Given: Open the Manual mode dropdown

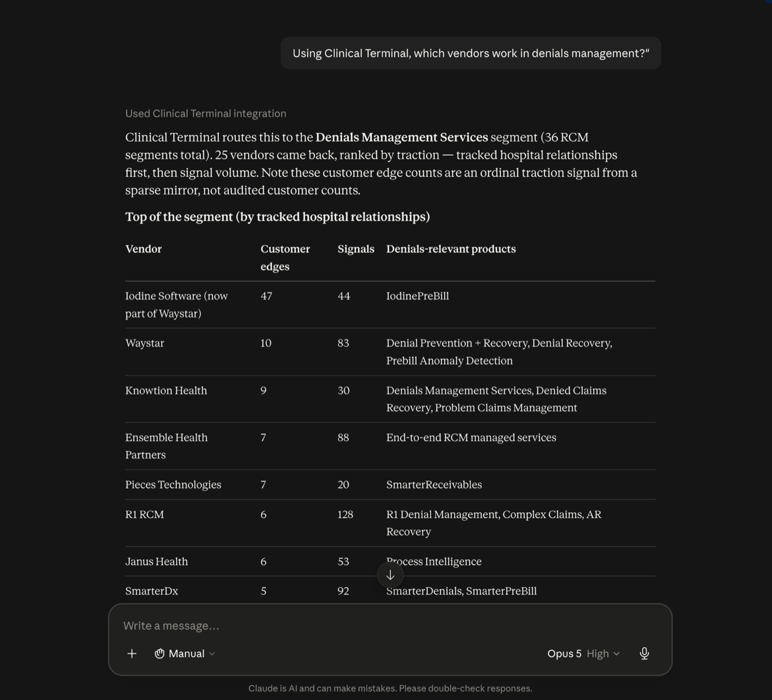Looking at the screenshot, I should point(185,653).
